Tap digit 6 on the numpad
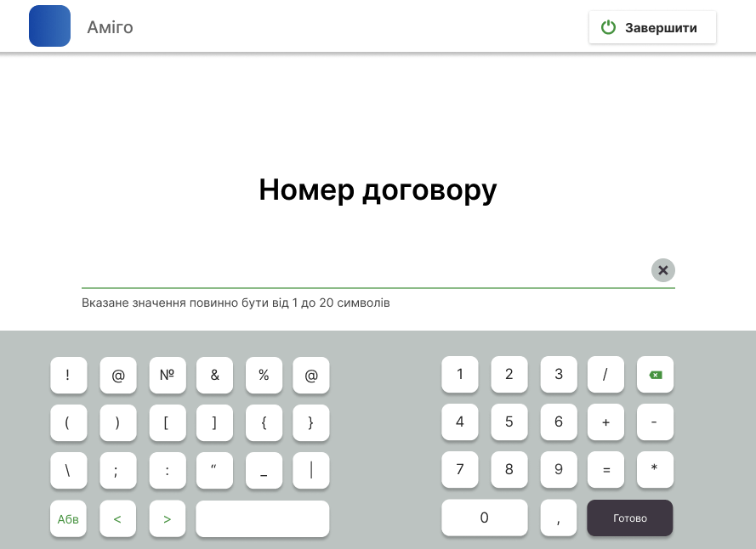 (x=559, y=422)
